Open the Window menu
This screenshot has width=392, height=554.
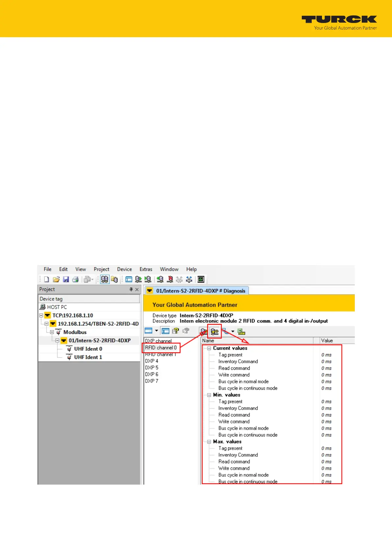(x=169, y=269)
